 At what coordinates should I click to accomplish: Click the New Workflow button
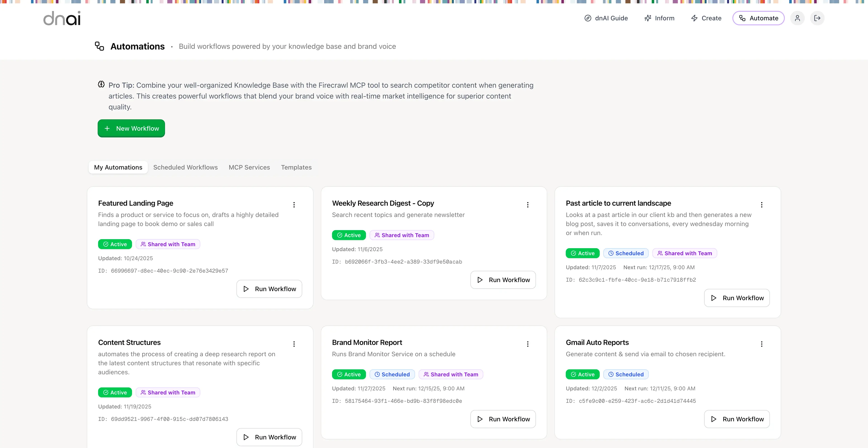click(x=131, y=128)
